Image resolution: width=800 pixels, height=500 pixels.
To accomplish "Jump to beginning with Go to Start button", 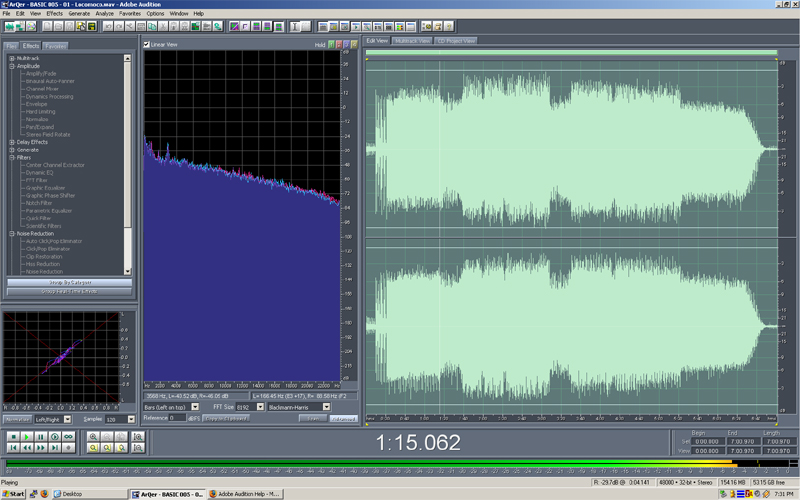I will 13,448.
